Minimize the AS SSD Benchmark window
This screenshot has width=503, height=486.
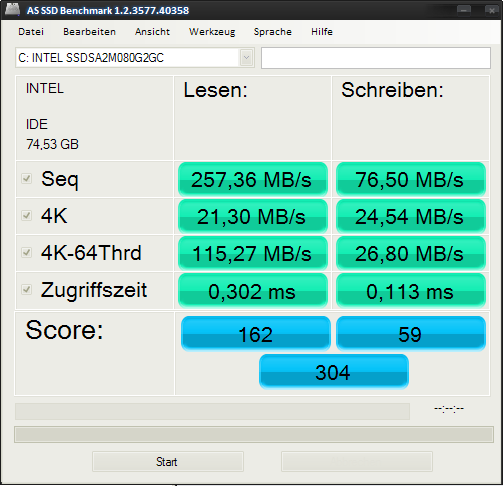(464, 10)
